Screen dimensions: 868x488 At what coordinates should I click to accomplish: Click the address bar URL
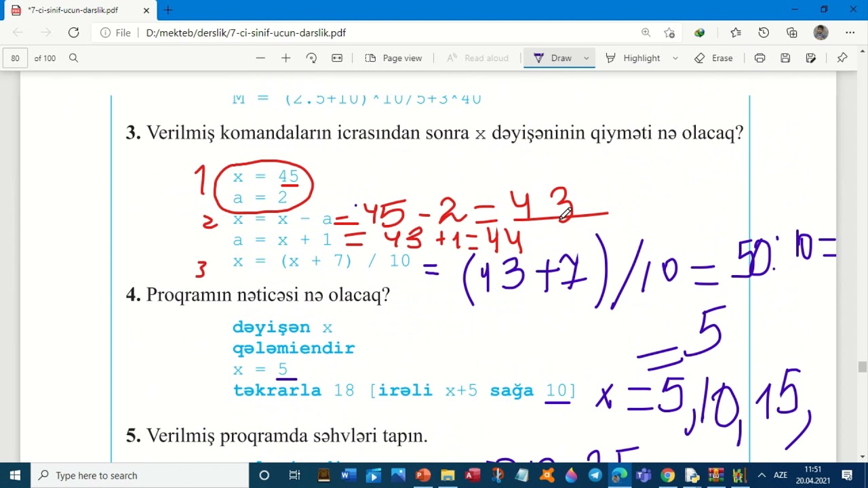tap(245, 33)
